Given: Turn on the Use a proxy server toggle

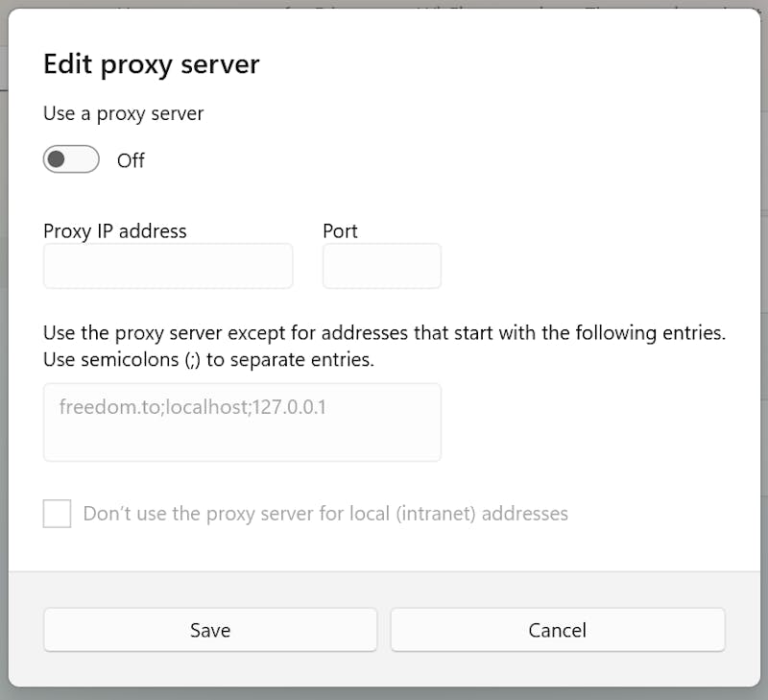Looking at the screenshot, I should (x=71, y=159).
